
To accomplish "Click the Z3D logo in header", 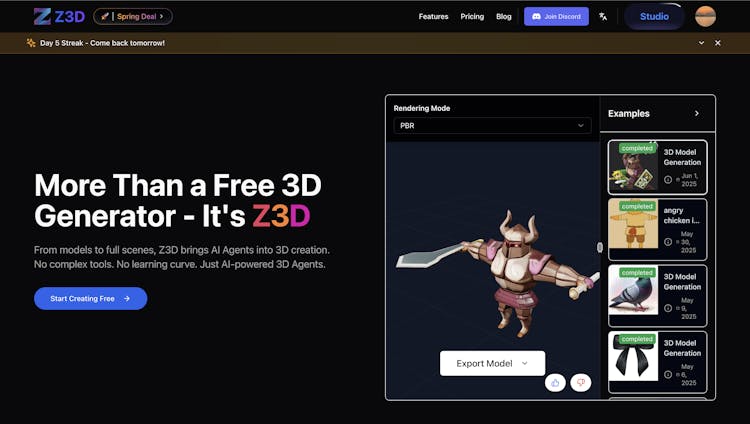I will coord(59,16).
